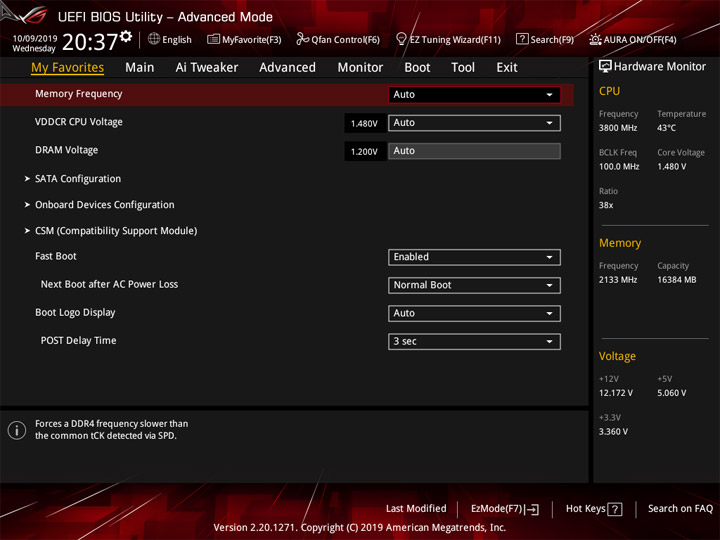Screen dimensions: 720x540
Task: Click the DRAM Voltage Auto input field
Action: 474,151
